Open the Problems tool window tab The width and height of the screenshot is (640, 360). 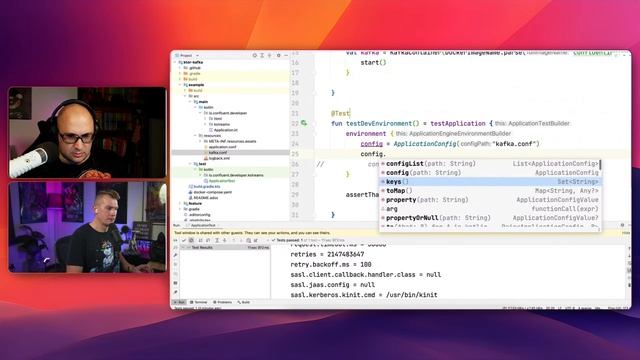[x=222, y=302]
